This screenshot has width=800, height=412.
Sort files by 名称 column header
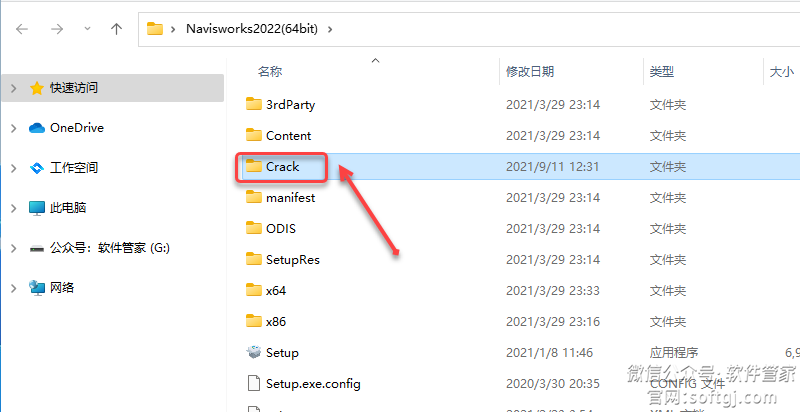click(x=270, y=72)
